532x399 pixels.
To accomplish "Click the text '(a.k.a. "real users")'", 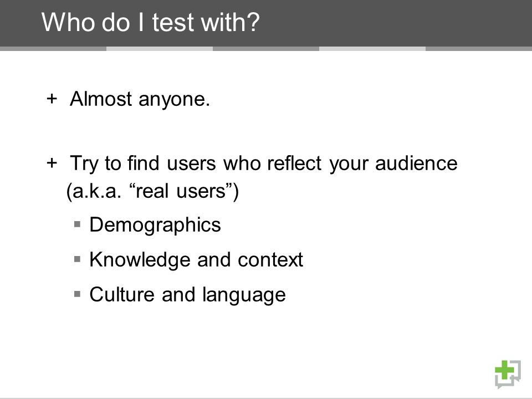I will click(x=153, y=191).
